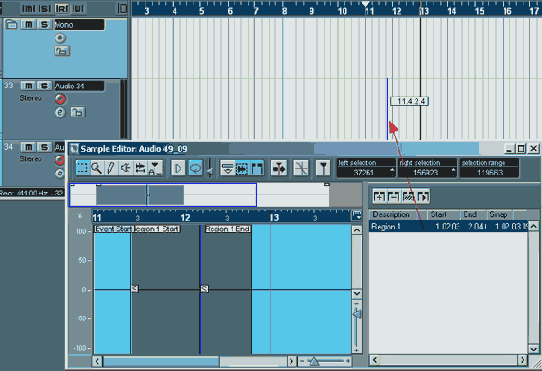Enable record on Audio 34 track
The width and height of the screenshot is (542, 371).
click(60, 99)
